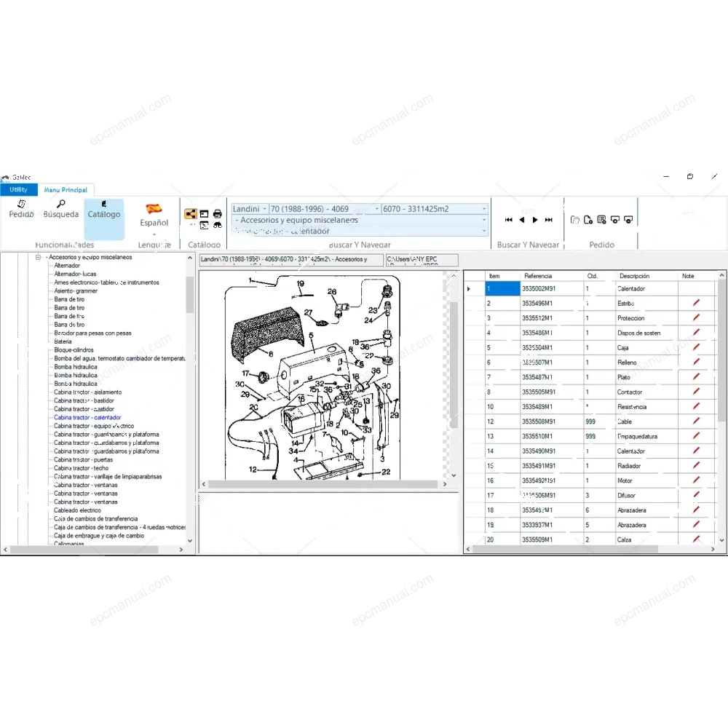This screenshot has height=728, width=728.
Task: Select Cableado electrico tree item
Action: click(77, 510)
